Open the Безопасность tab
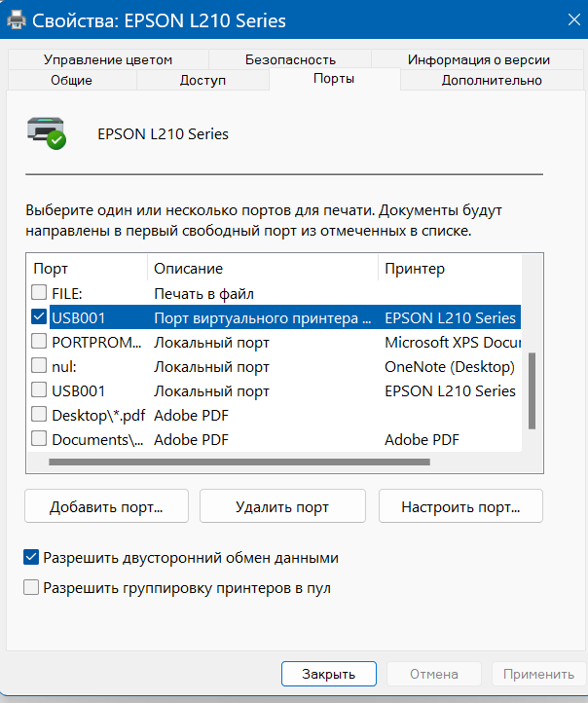The image size is (588, 703). pos(290,59)
